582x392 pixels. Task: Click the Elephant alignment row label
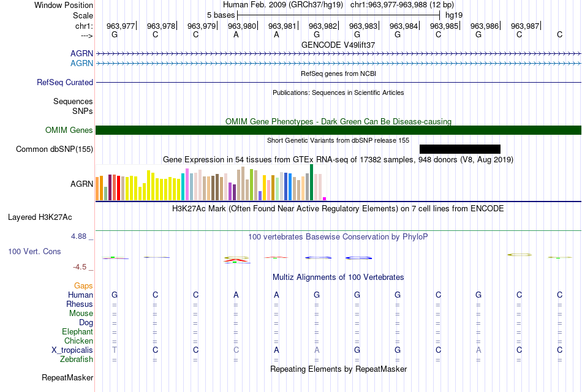78,332
